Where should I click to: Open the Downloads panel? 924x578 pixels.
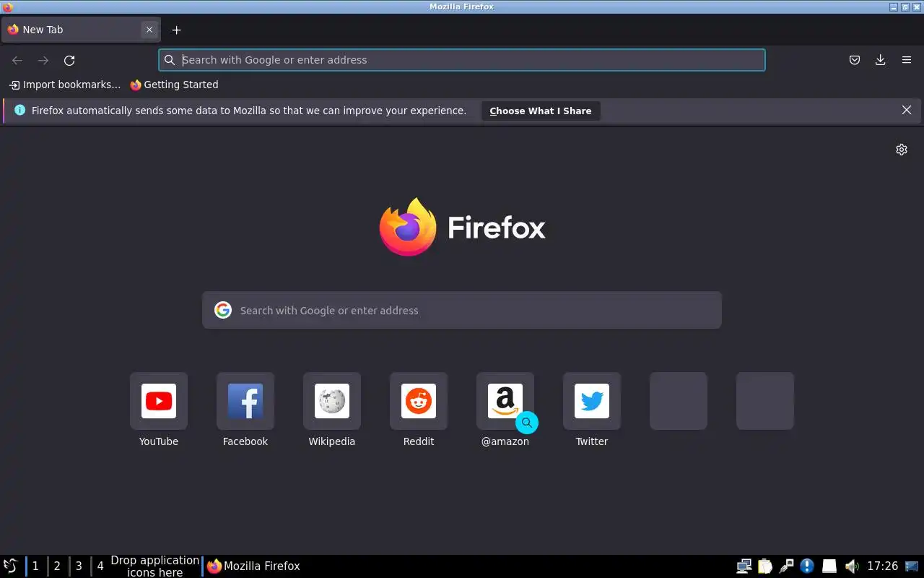click(x=881, y=60)
